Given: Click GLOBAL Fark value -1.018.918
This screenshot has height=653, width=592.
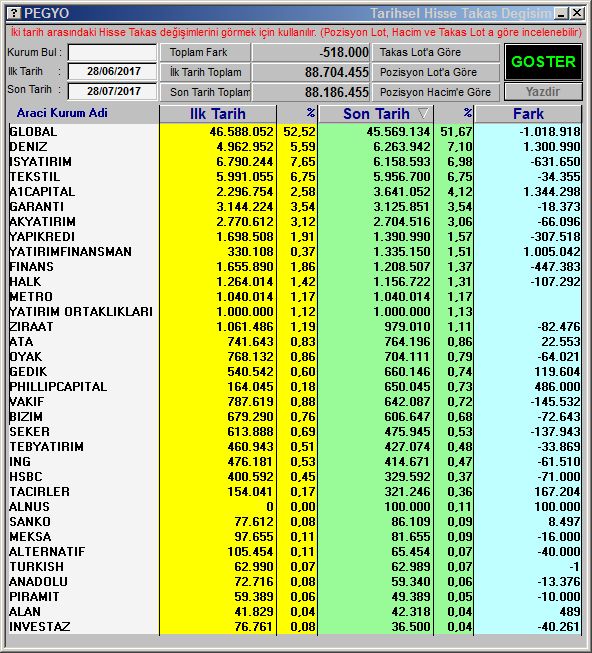Looking at the screenshot, I should (x=550, y=132).
